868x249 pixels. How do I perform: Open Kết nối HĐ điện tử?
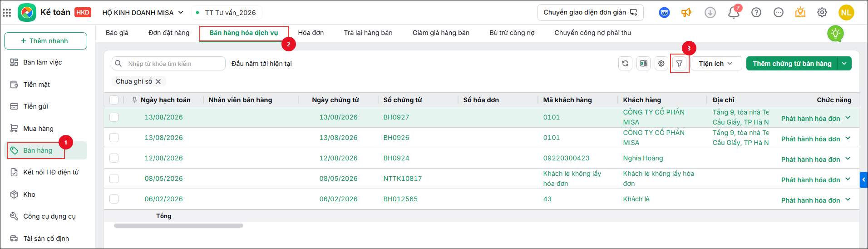click(x=45, y=172)
